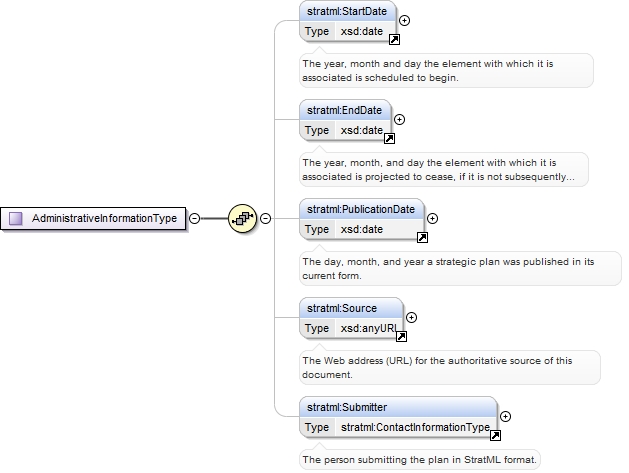629x473 pixels.
Task: Select the stratml:StartDate element header
Action: (x=347, y=11)
